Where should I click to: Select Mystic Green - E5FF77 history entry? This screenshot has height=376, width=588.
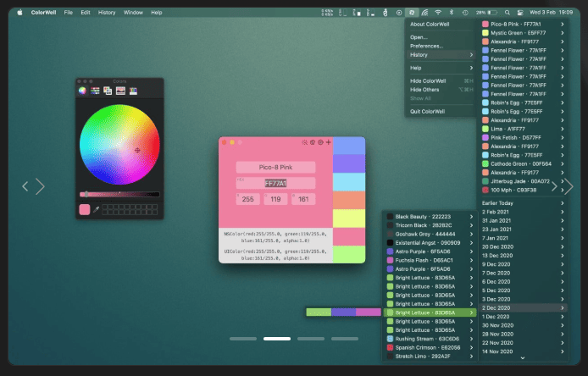coord(523,33)
